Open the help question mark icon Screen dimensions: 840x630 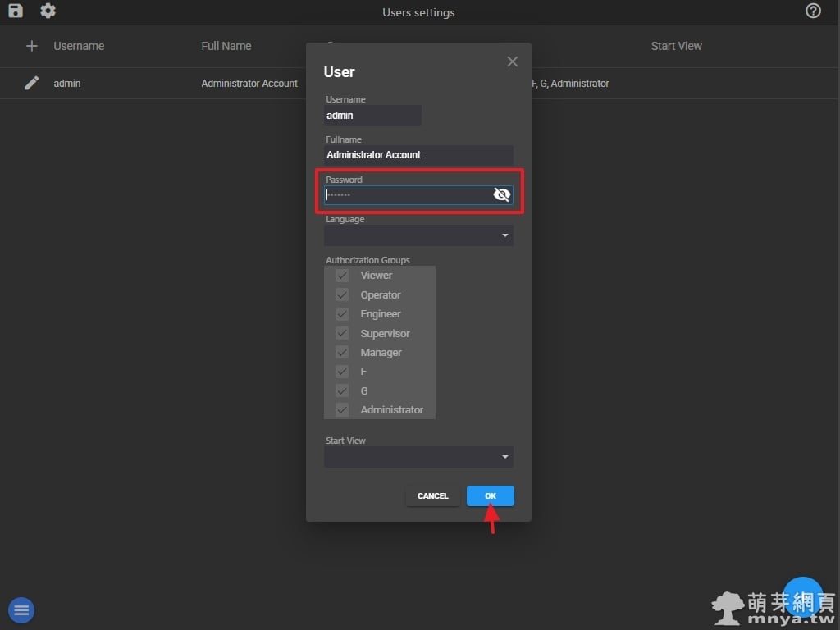coord(813,11)
